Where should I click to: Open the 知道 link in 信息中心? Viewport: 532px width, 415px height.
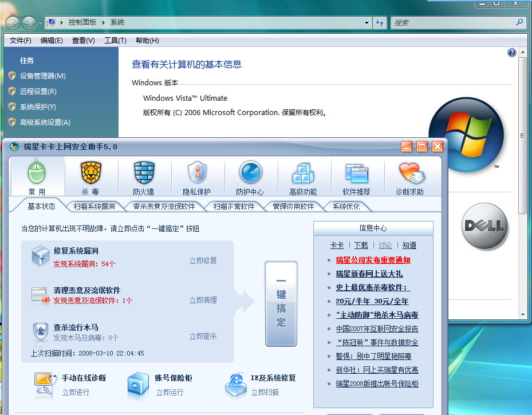coord(409,245)
